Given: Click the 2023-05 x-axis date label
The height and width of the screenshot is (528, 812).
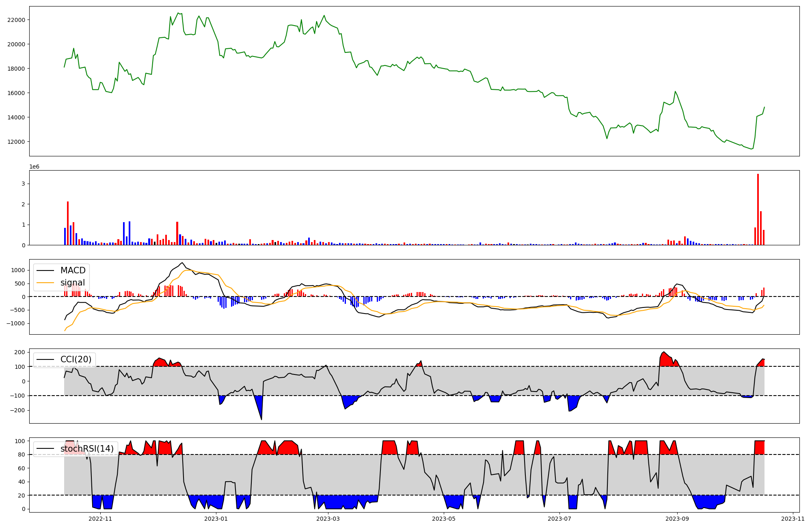Looking at the screenshot, I should tap(444, 519).
